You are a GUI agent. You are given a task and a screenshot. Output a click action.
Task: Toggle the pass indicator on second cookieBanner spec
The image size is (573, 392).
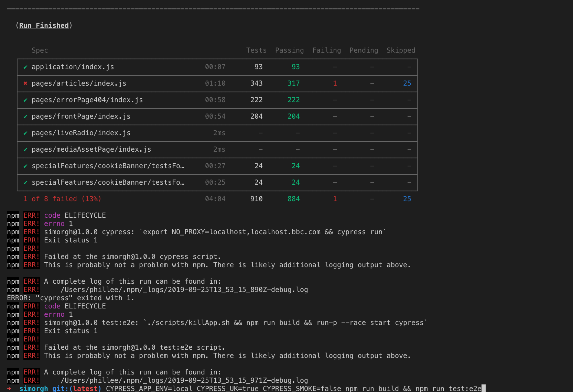[x=25, y=183]
